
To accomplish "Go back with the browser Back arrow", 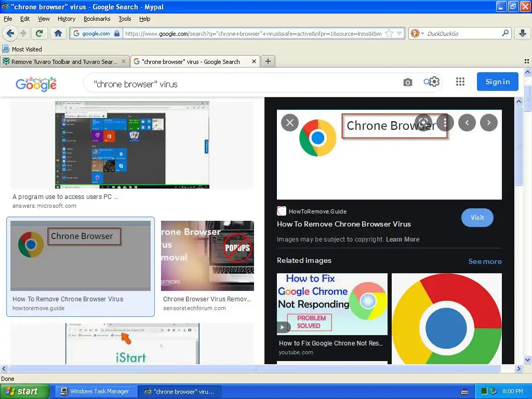I will click(x=10, y=33).
